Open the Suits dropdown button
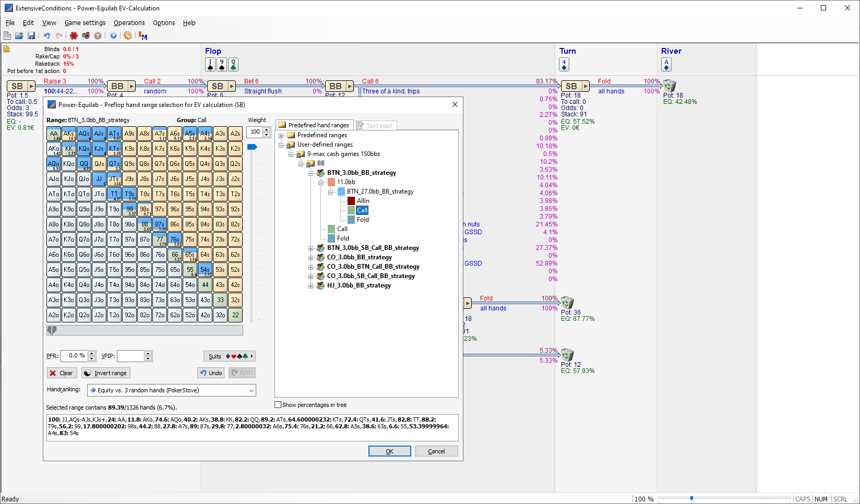Screen dimensions: 860x504 229,356
